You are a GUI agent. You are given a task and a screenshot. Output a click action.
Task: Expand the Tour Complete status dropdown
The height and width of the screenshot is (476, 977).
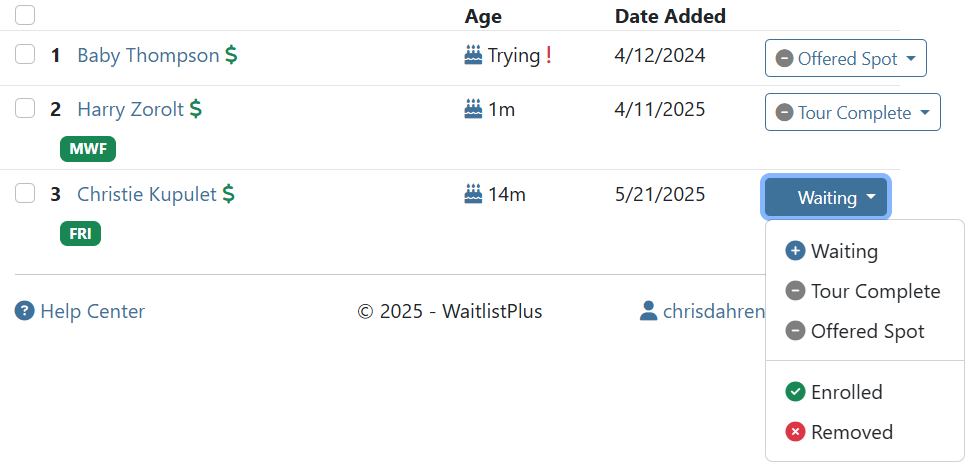(852, 112)
